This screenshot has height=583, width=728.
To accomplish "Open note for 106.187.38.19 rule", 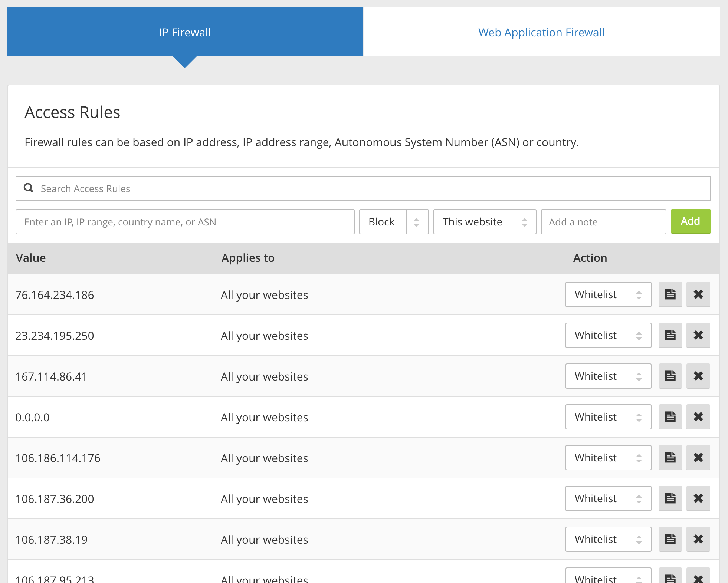I will pos(670,539).
